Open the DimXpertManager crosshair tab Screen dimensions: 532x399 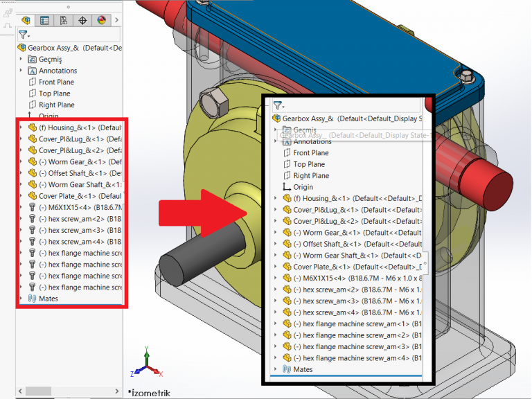(x=82, y=20)
